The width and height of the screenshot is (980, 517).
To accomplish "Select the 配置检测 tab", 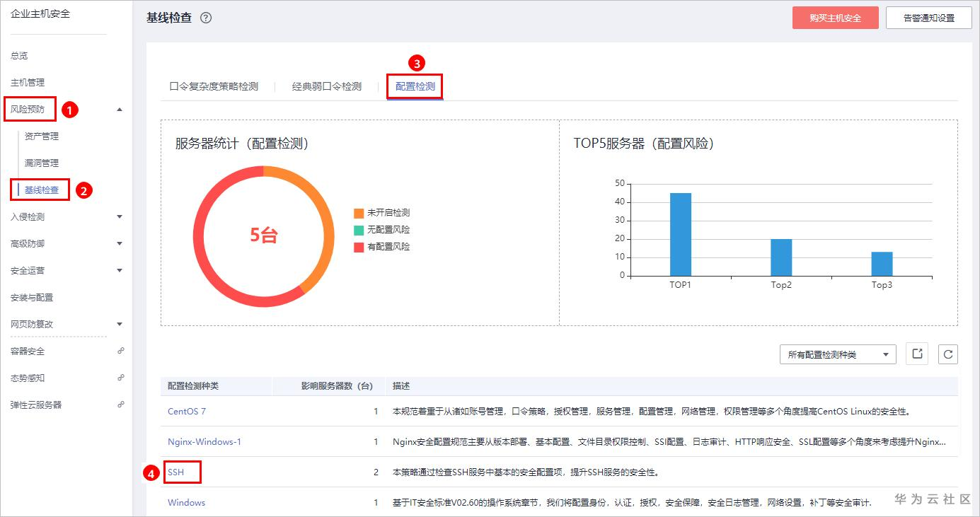I will 415,87.
